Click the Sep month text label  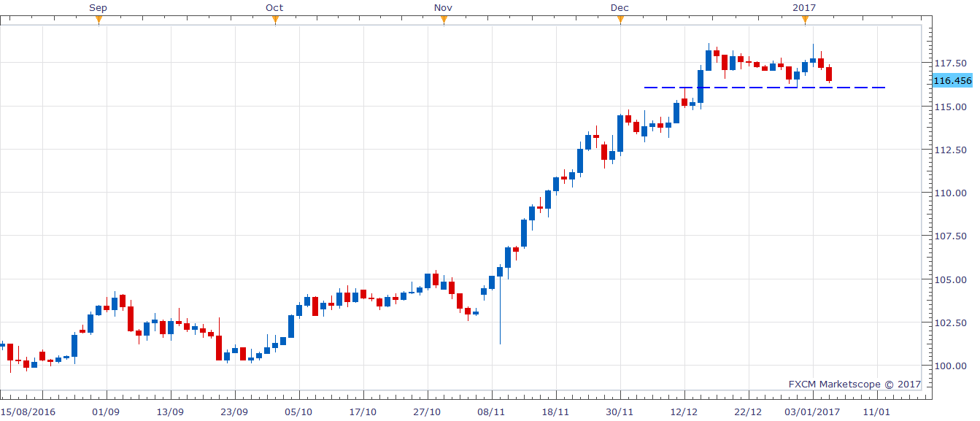pyautogui.click(x=99, y=7)
